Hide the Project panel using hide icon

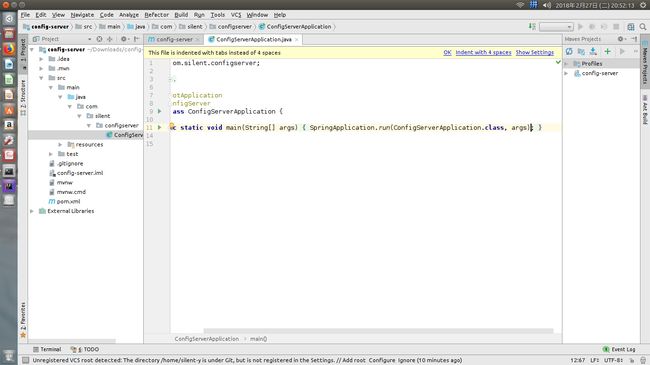[136, 39]
